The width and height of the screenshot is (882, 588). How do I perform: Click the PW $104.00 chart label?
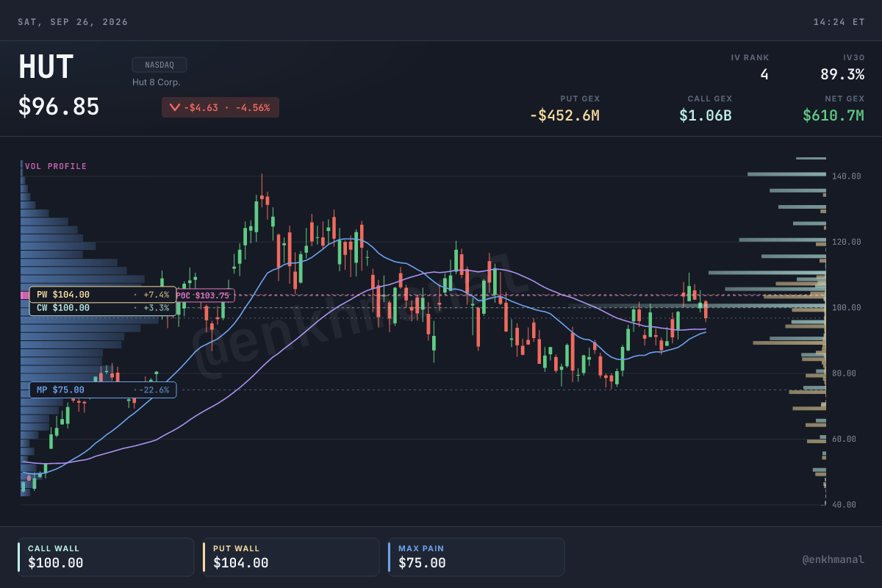[x=103, y=295]
